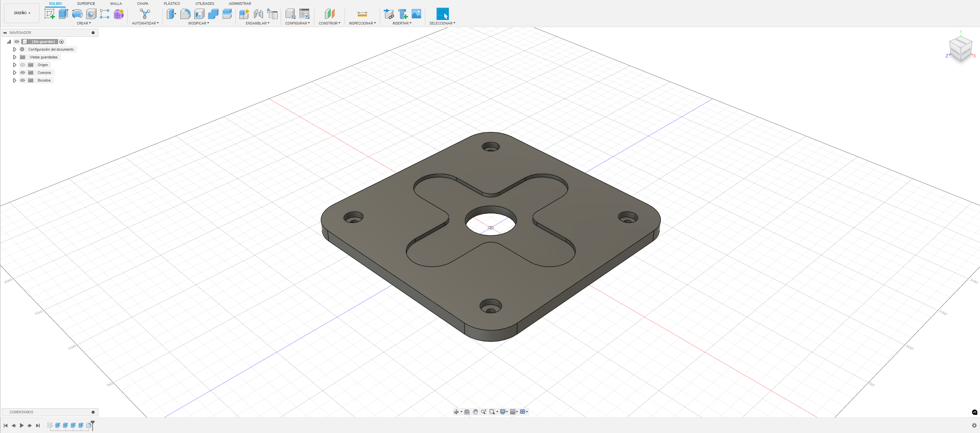Open the Modificar dropdown menu
The image size is (980, 433).
click(198, 23)
